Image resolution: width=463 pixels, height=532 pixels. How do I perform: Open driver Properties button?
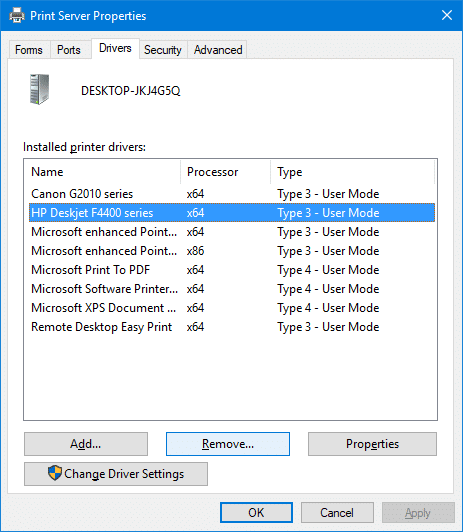pyautogui.click(x=372, y=444)
